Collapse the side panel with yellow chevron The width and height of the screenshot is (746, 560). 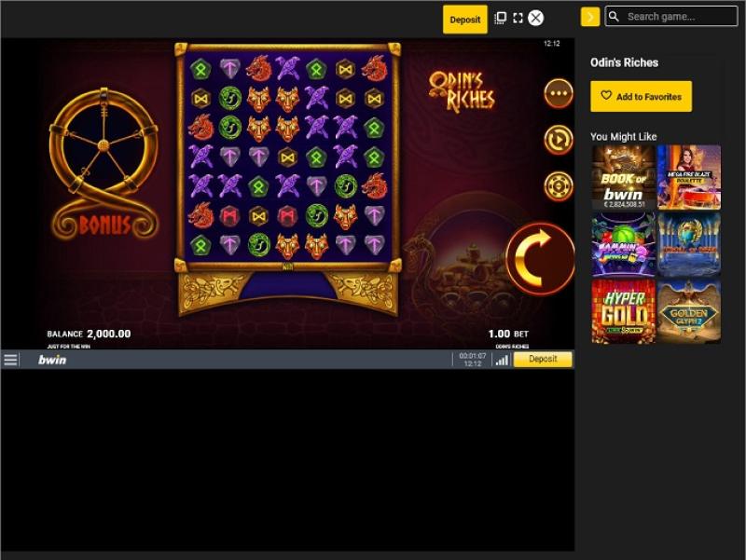coord(590,17)
